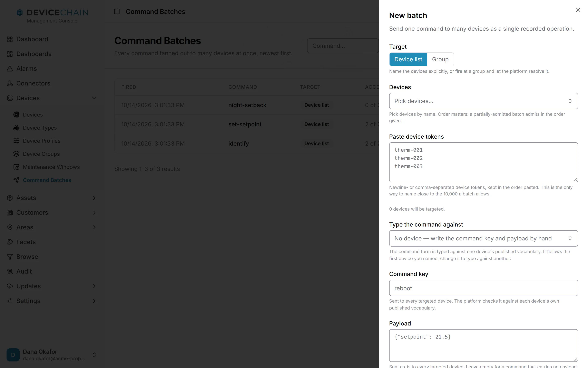This screenshot has width=588, height=368.
Task: Open the Pick devices combo box
Action: (483, 101)
